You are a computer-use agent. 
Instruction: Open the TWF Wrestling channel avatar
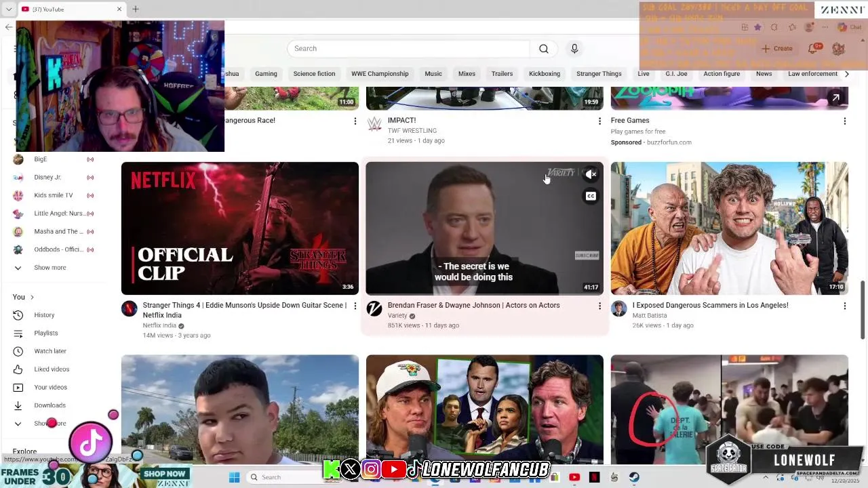click(x=374, y=123)
